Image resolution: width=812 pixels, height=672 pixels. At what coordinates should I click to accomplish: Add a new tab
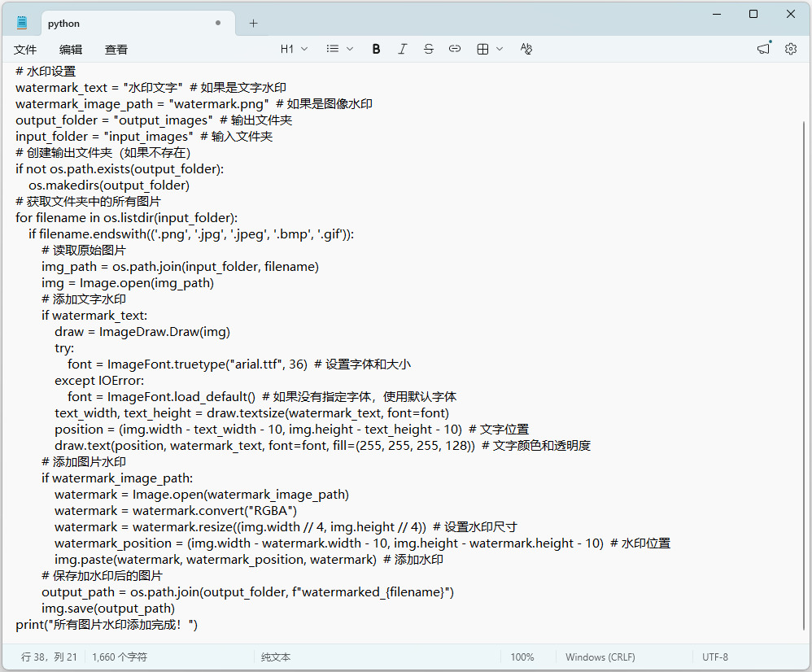coord(253,23)
